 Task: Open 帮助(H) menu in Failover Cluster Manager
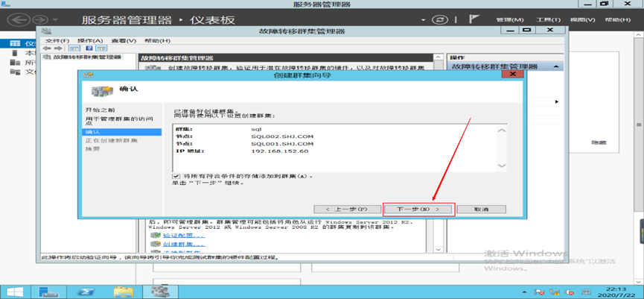[x=157, y=41]
